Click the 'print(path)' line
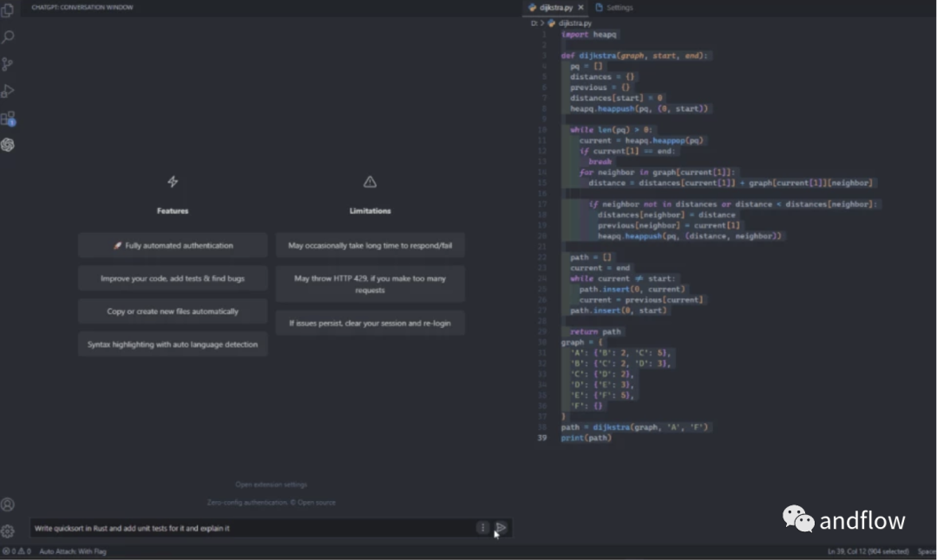This screenshot has width=937, height=560. pos(586,438)
